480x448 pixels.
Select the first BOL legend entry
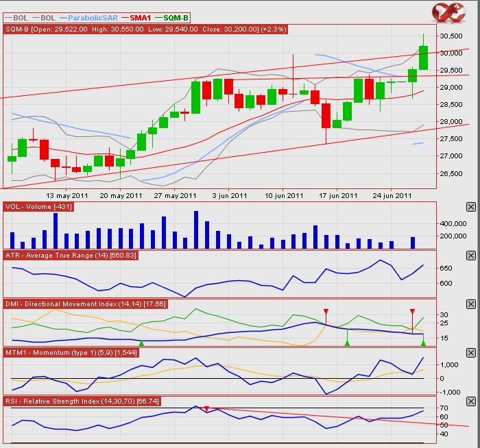pyautogui.click(x=16, y=18)
